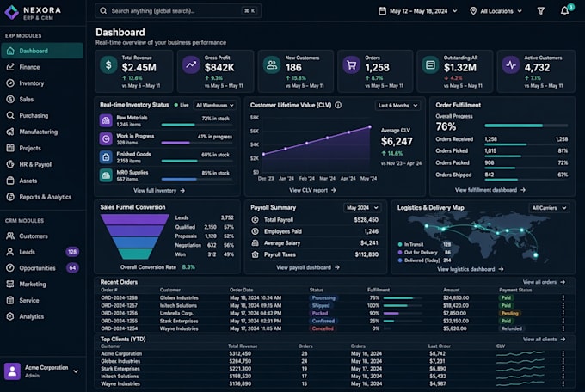Image resolution: width=585 pixels, height=392 pixels.
Task: Open Reports & Analytics in sidebar
Action: [42, 197]
